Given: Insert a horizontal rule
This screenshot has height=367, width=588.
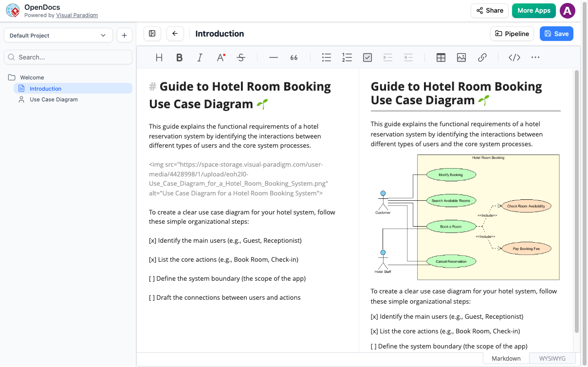Looking at the screenshot, I should coord(273,57).
